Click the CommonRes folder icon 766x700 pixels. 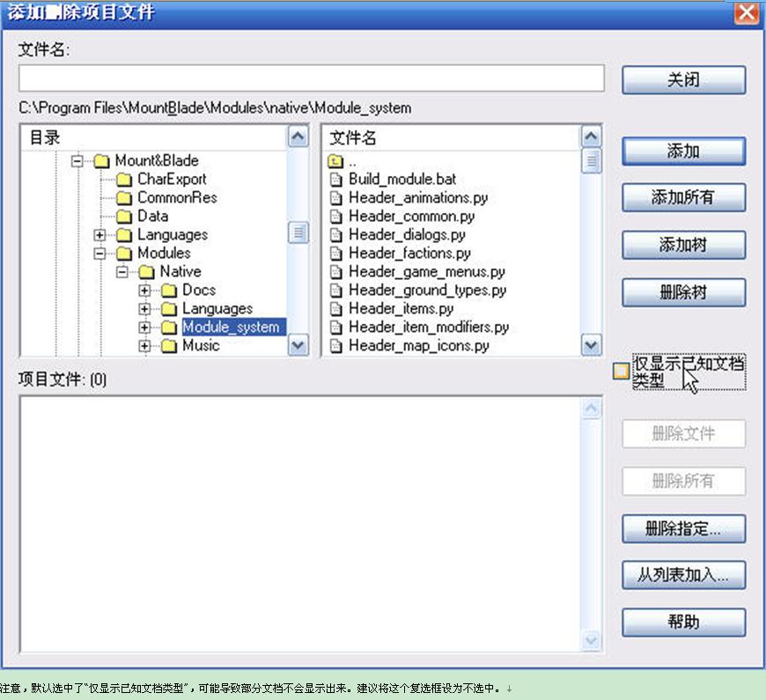(x=124, y=197)
